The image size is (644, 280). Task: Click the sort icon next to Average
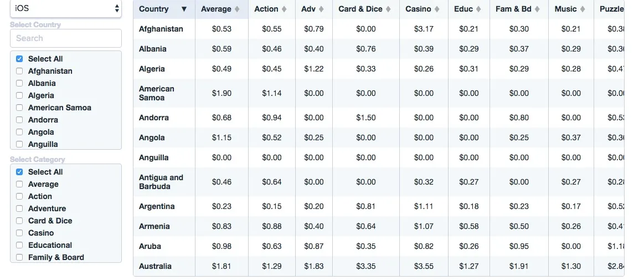point(237,9)
